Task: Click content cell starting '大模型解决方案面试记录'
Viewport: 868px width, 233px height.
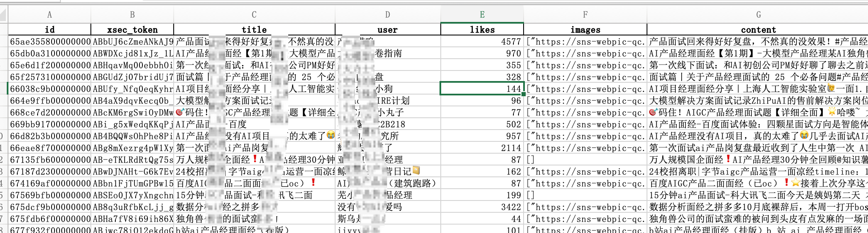Action: pos(758,100)
